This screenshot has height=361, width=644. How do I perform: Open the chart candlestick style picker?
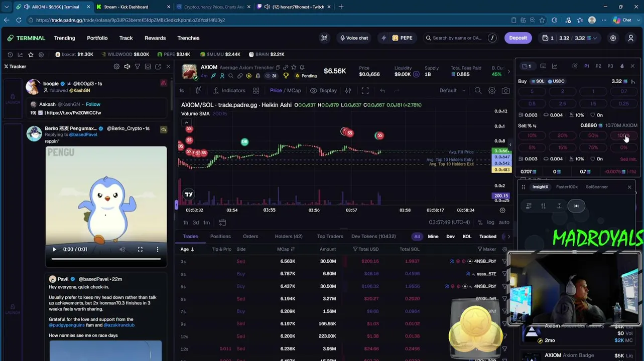point(199,90)
